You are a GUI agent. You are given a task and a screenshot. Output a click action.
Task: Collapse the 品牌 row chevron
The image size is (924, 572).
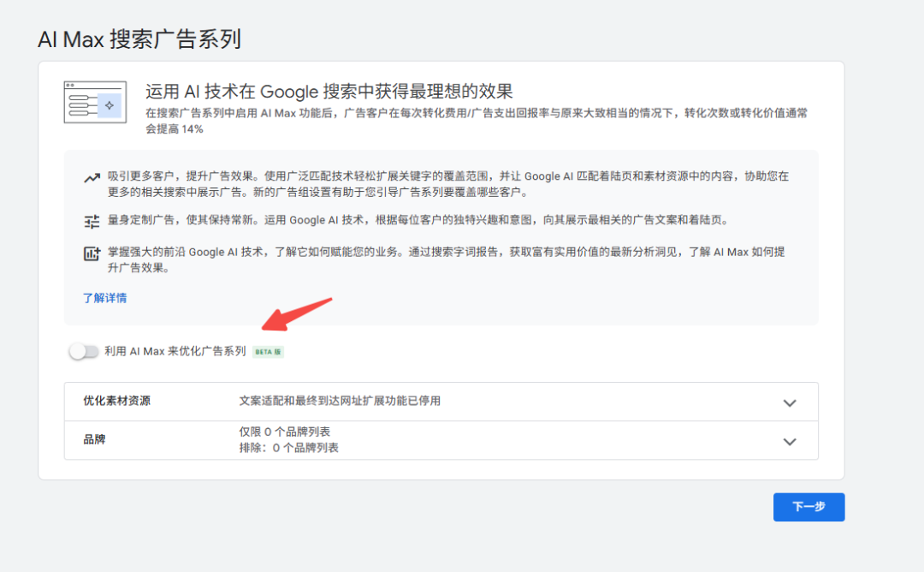(791, 441)
